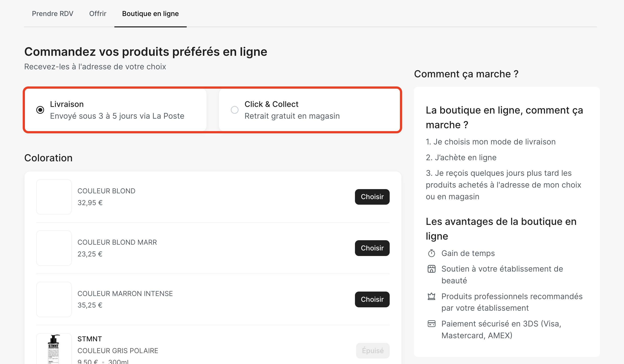Click the COULEUR MARRON INTENSE product thumbnail
This screenshot has height=364, width=624.
pos(54,299)
